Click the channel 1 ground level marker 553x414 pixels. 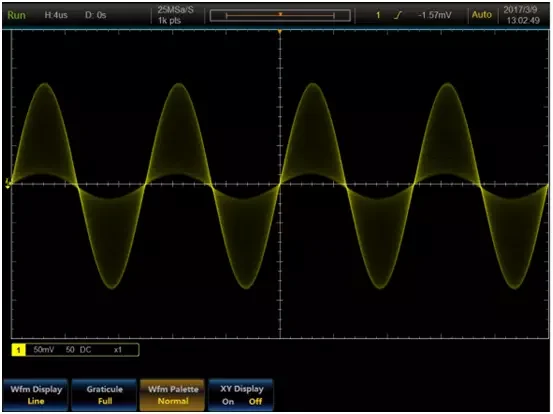click(x=8, y=183)
